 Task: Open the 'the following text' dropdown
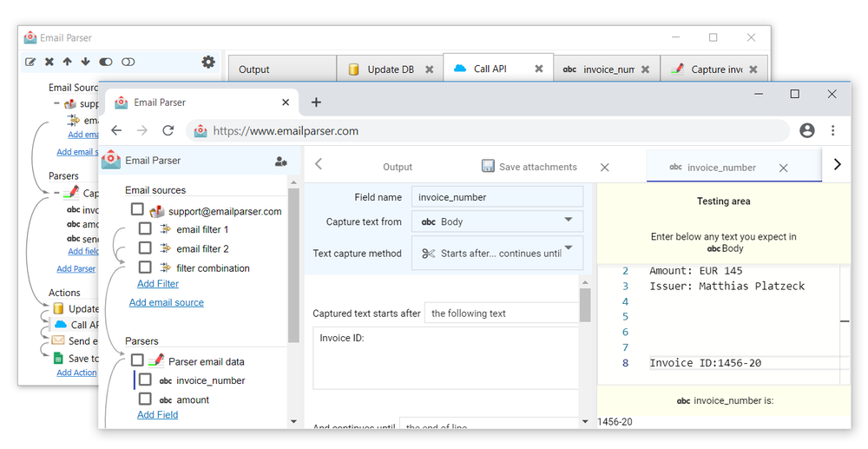(502, 314)
